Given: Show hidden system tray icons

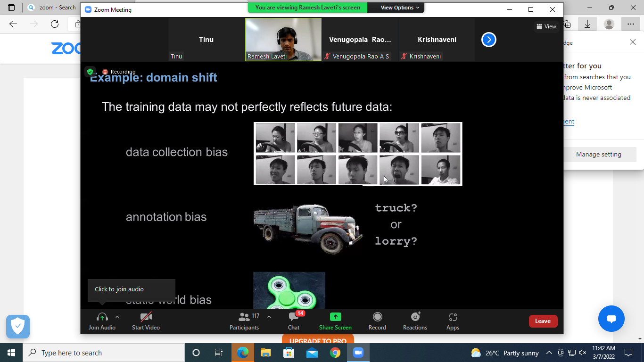Looking at the screenshot, I should pos(549,353).
